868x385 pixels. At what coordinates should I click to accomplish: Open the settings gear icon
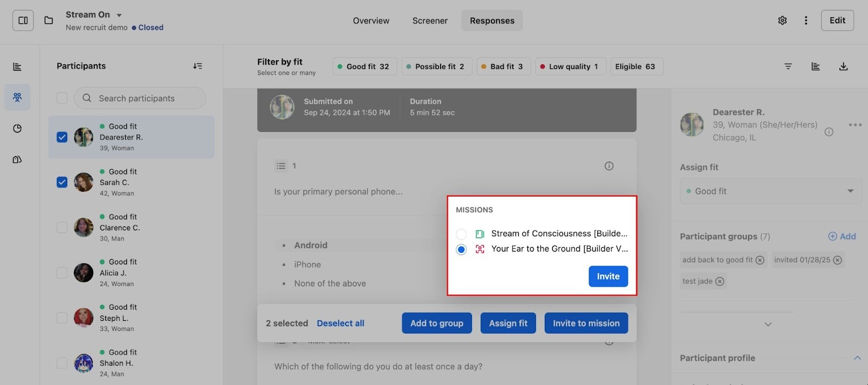coord(782,21)
